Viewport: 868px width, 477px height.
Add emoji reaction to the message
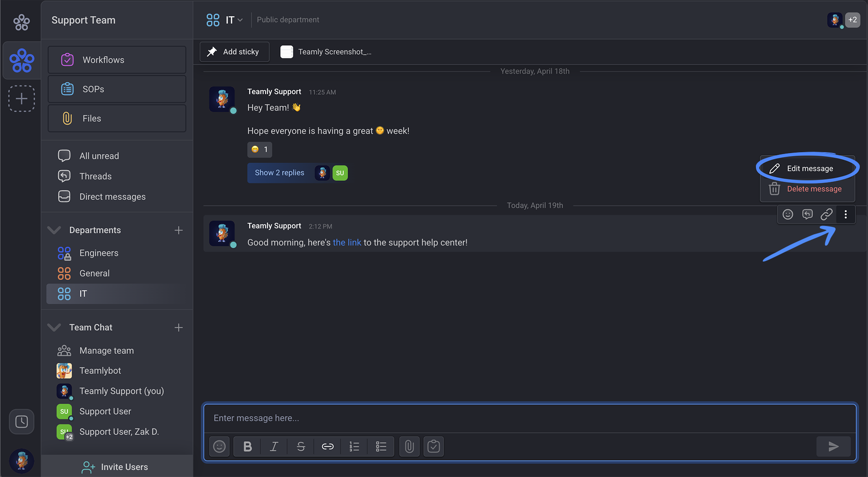pos(788,215)
